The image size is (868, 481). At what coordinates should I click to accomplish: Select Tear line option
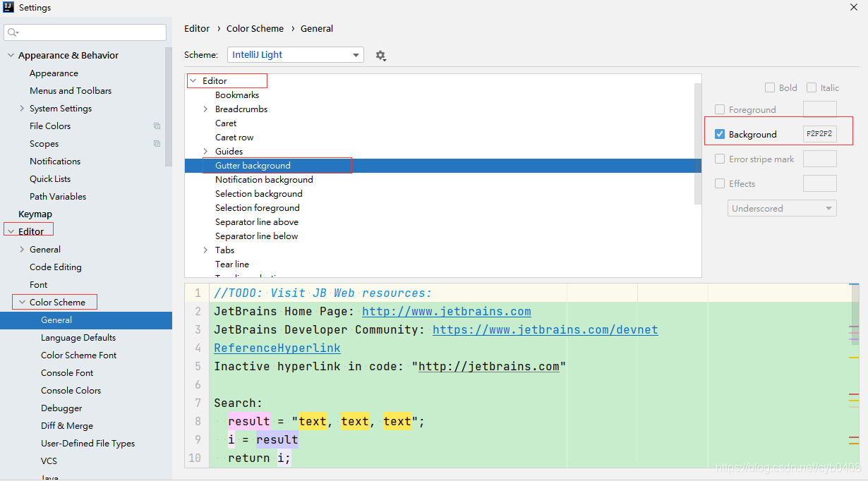[232, 264]
